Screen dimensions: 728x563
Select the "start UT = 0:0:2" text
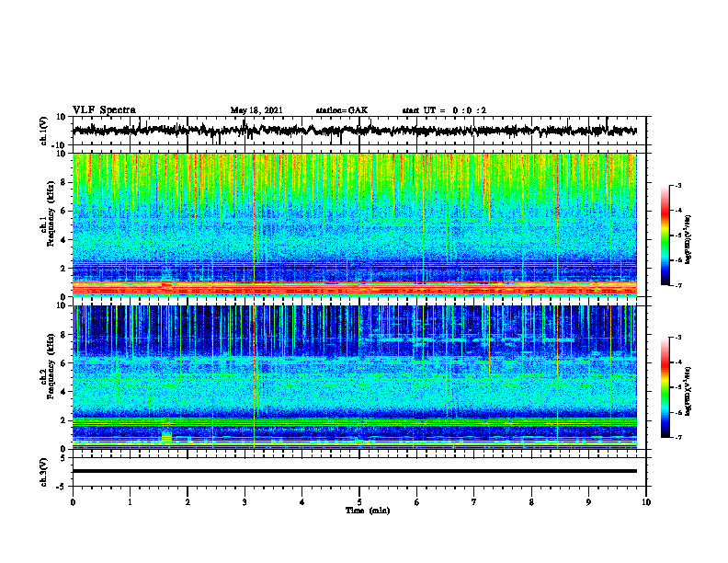[x=444, y=110]
